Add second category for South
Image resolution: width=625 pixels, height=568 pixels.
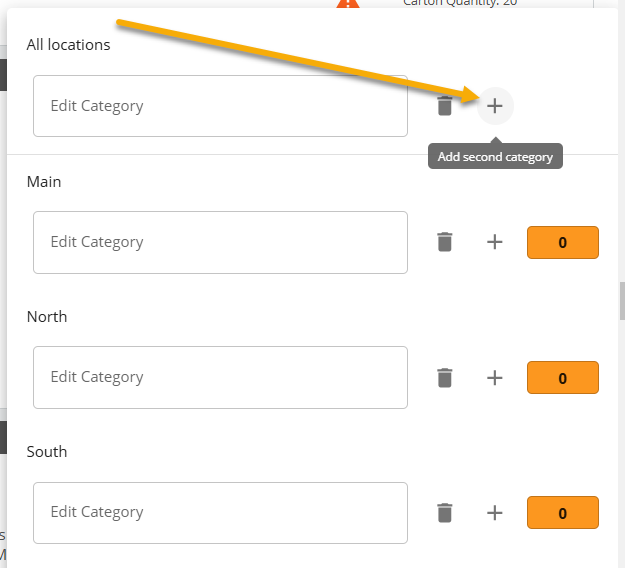pyautogui.click(x=495, y=512)
